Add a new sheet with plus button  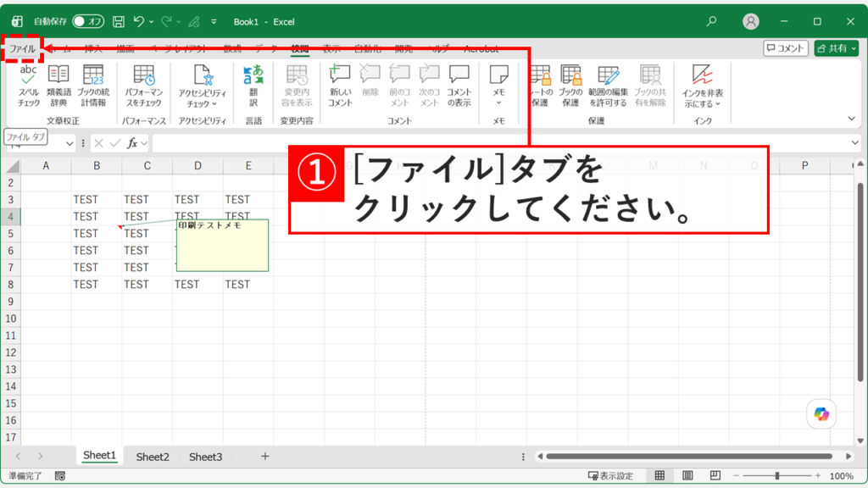click(265, 457)
